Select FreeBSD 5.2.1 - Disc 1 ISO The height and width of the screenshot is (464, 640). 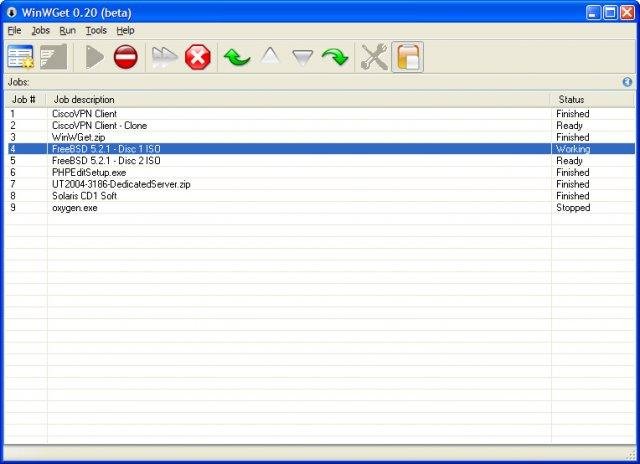[x=106, y=149]
